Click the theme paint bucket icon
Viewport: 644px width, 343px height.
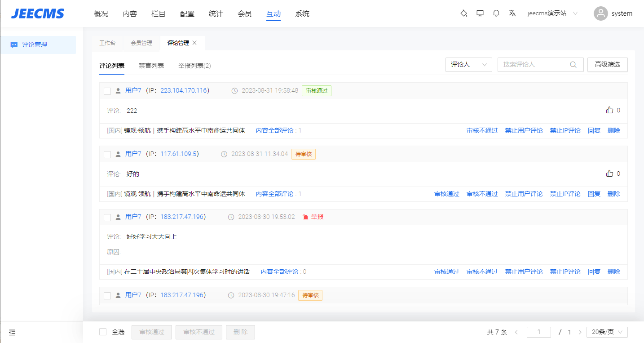click(464, 13)
